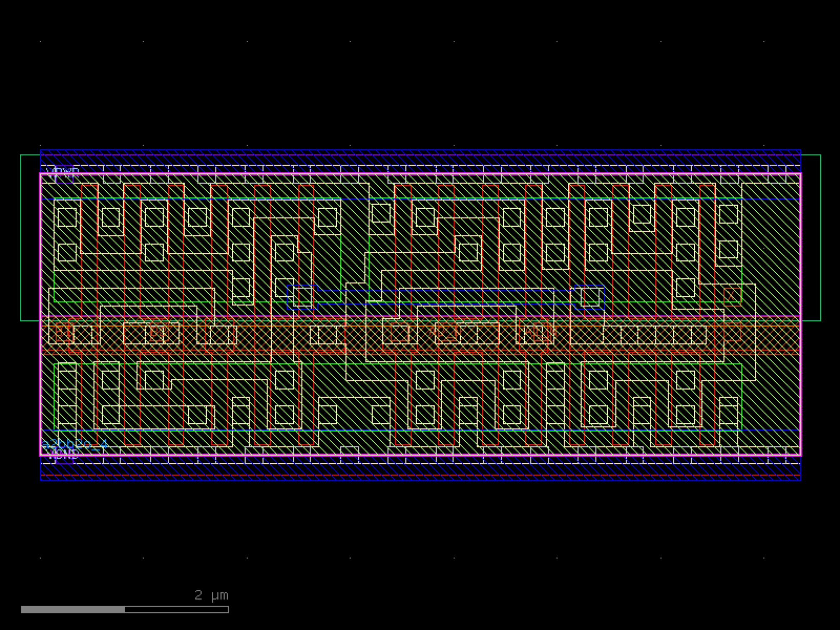
Task: Click the VPWR power label text
Action: click(x=63, y=171)
